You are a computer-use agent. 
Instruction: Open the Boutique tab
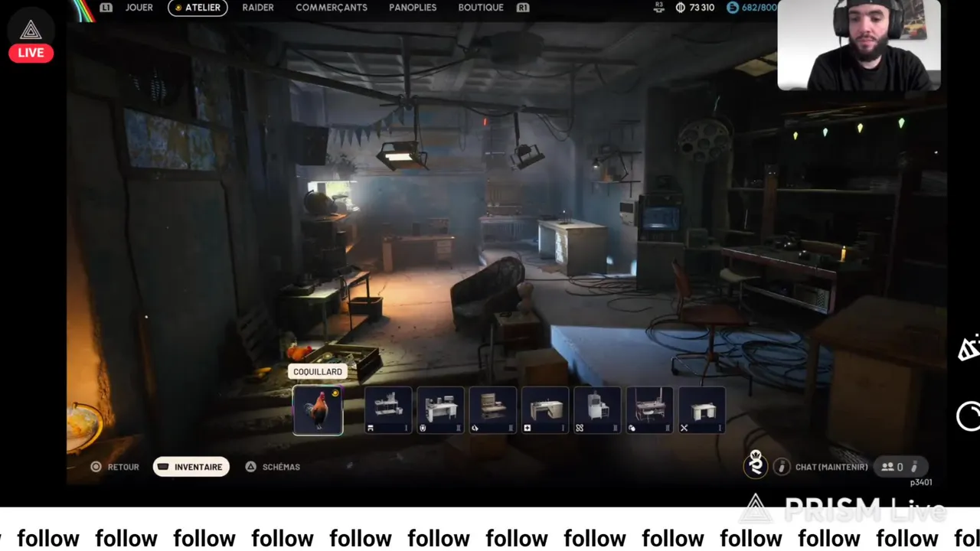(481, 8)
